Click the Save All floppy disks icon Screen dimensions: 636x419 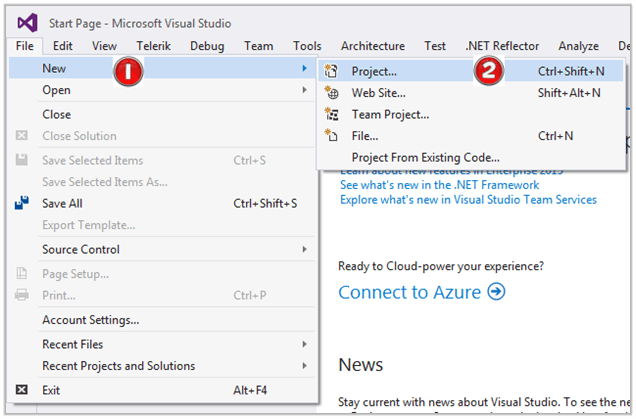point(21,203)
